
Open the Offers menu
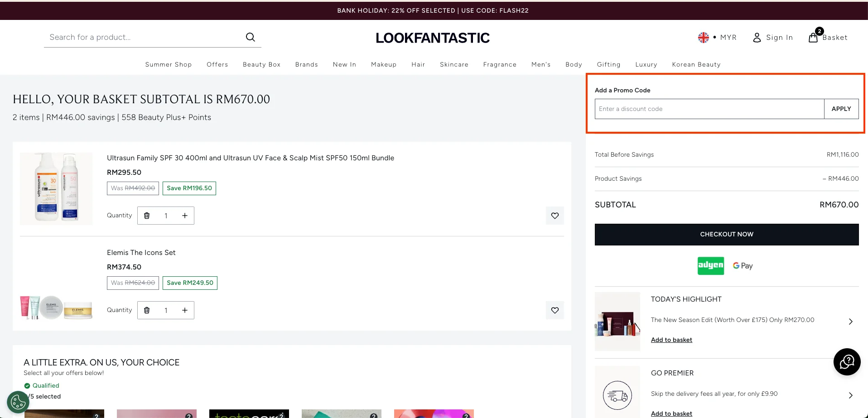point(217,64)
